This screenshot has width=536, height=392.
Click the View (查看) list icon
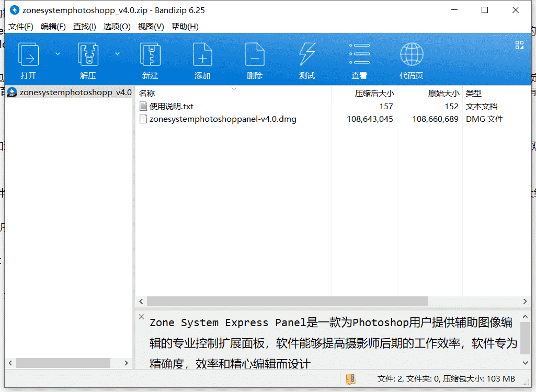(359, 54)
